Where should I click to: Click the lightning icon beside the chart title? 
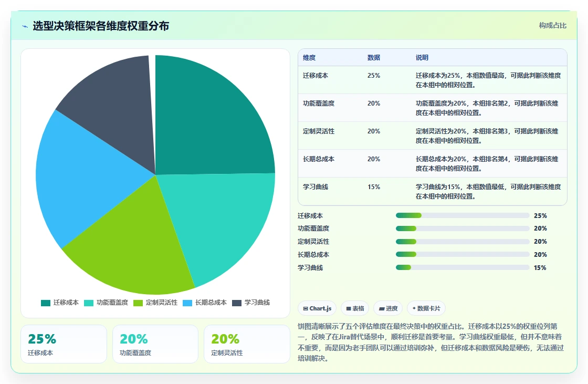(25, 26)
